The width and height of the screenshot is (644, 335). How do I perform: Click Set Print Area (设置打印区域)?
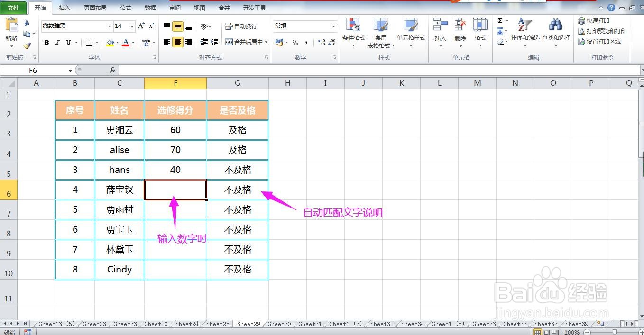[599, 42]
